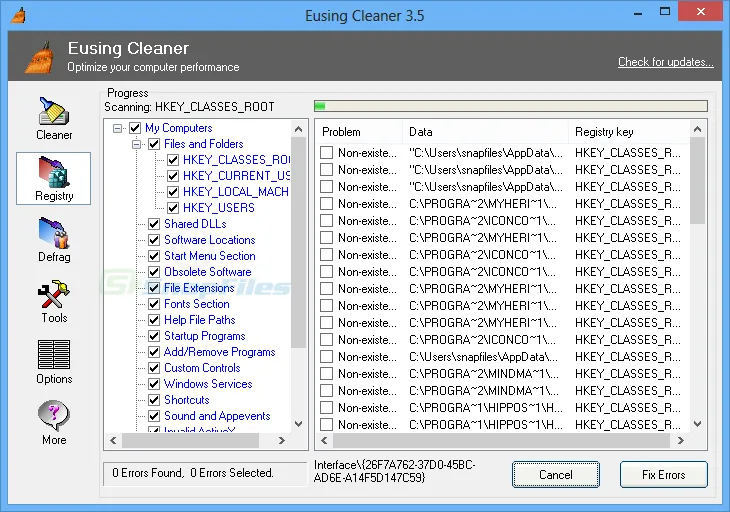Open the Check for updates link
This screenshot has height=512, width=730.
pyautogui.click(x=665, y=62)
